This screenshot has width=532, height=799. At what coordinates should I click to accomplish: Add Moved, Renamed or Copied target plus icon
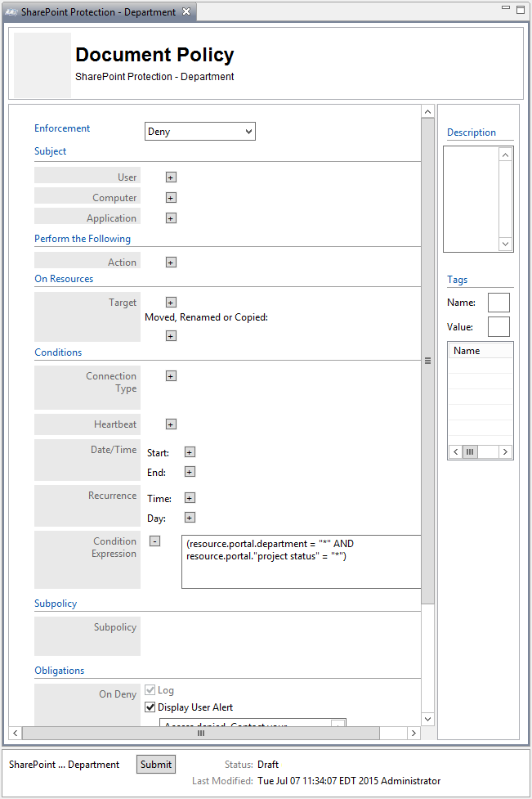(x=171, y=336)
